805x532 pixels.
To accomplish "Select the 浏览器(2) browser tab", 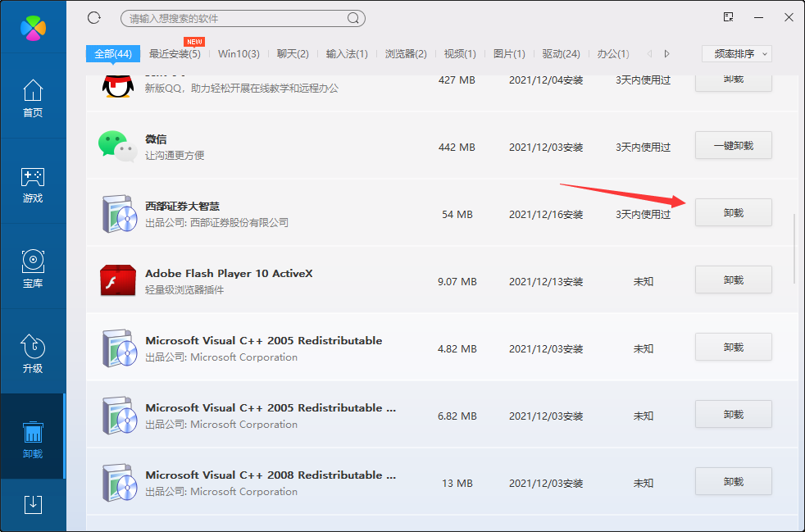I will 406,54.
